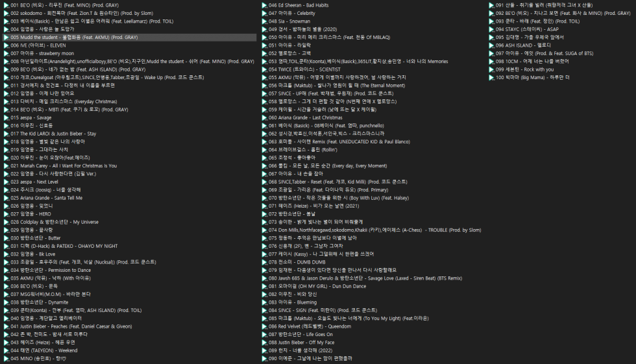
Task: Choose 080 Jawsh 685 Savage Love BTS Remix
Action: click(x=365, y=278)
